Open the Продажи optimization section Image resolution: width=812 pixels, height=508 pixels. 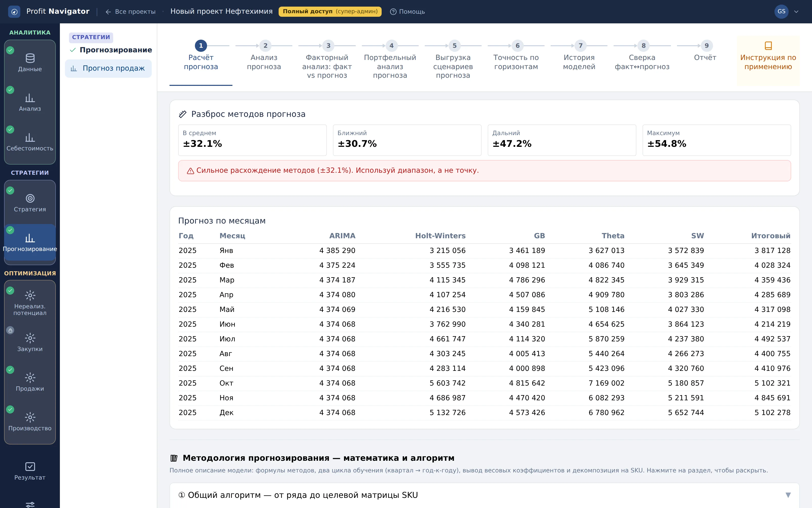(30, 382)
